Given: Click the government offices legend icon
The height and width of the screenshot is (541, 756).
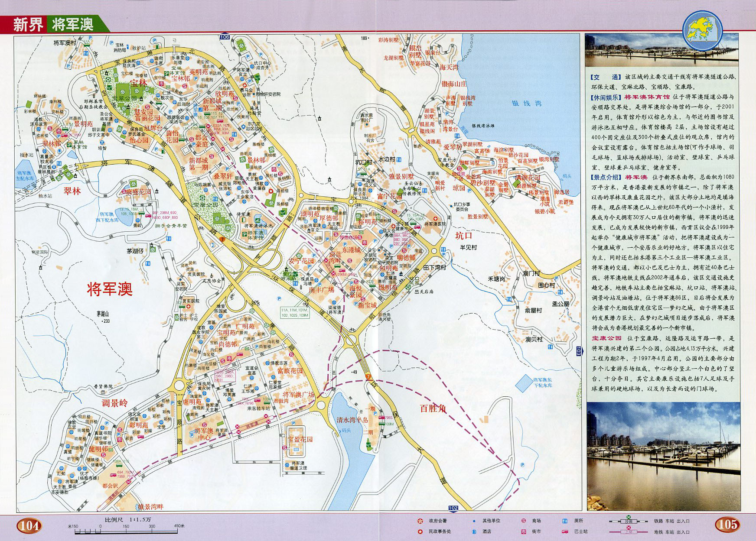Looking at the screenshot, I should coord(420,521).
